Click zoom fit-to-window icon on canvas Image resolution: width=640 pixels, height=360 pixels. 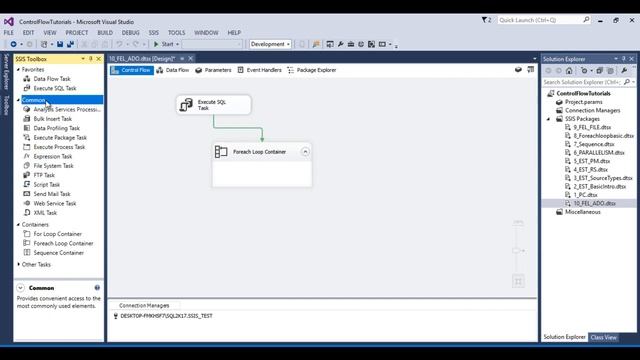(x=518, y=281)
